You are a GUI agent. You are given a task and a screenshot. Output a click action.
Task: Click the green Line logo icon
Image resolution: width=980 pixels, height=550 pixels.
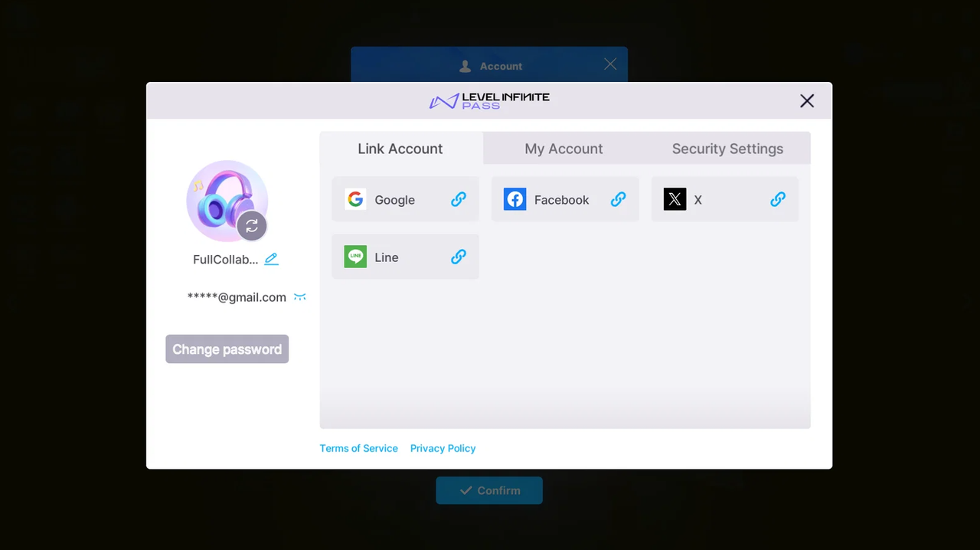coord(355,257)
